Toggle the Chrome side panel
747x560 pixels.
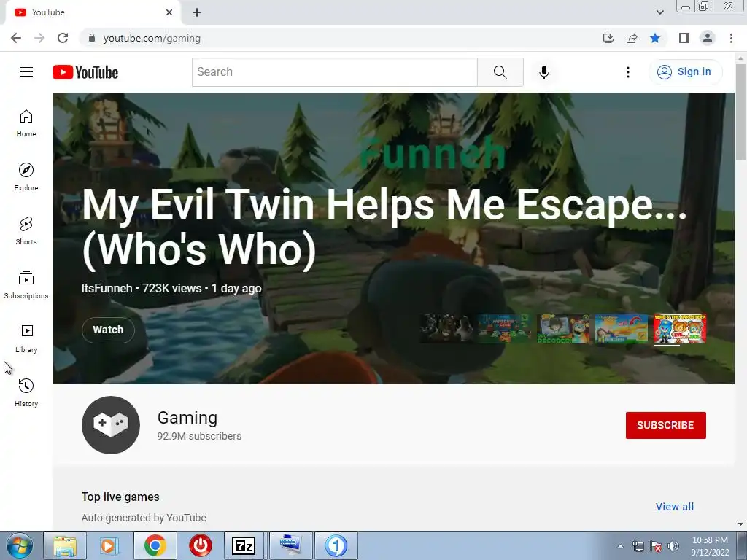(x=684, y=38)
